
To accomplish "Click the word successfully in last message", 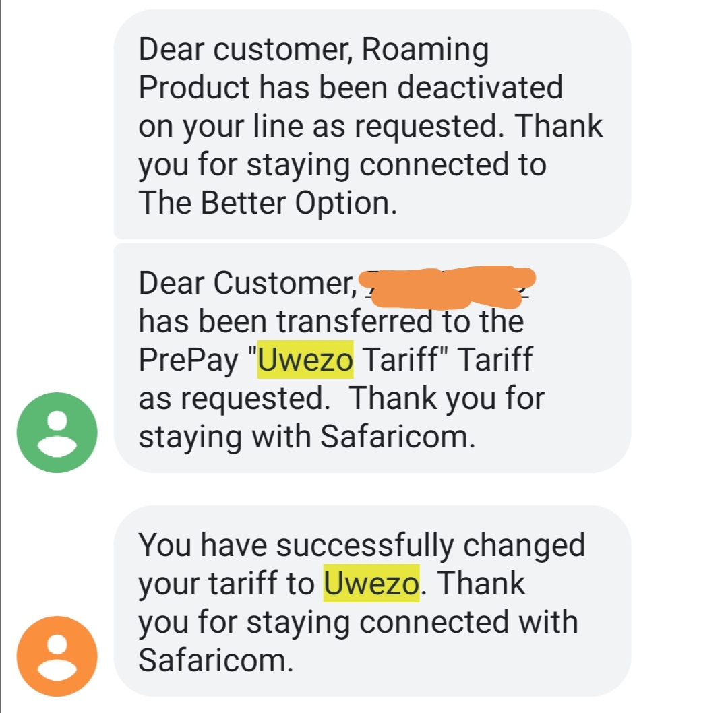I will 365,546.
